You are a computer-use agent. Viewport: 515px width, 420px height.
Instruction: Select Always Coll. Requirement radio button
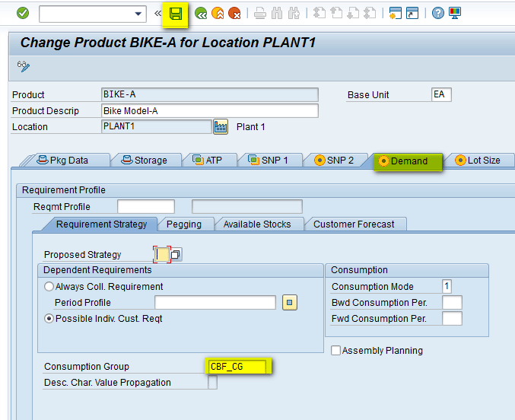tap(49, 287)
